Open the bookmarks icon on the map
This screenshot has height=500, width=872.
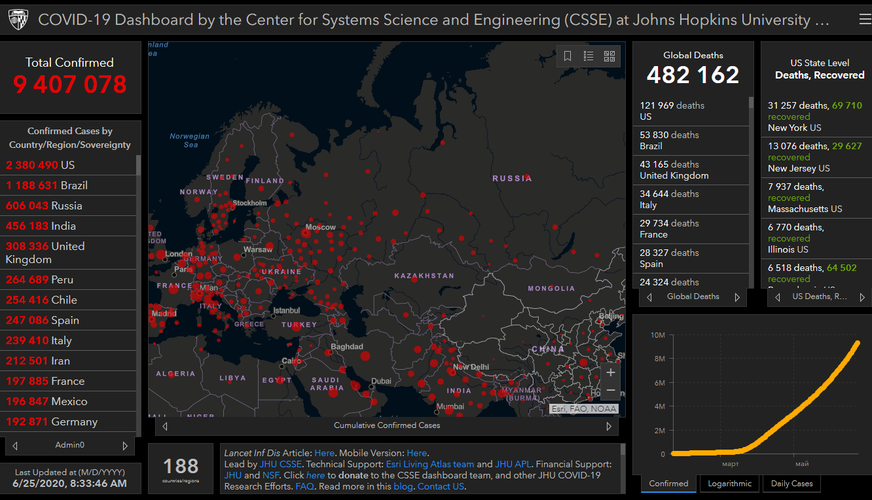click(568, 57)
